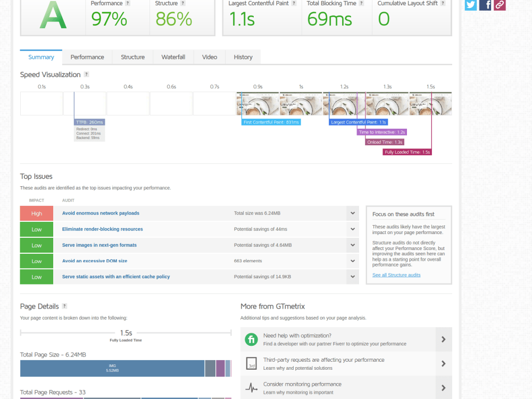The image size is (532, 399).
Task: Copy report link icon
Action: (500, 5)
